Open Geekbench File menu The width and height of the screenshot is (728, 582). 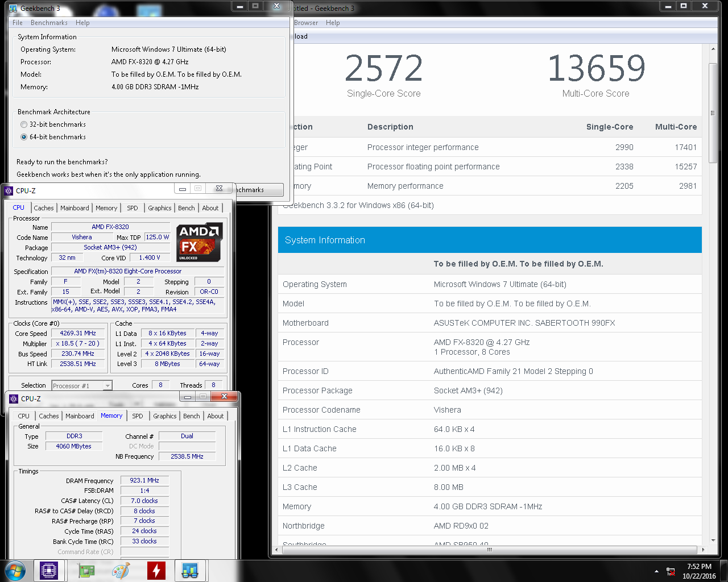[18, 23]
